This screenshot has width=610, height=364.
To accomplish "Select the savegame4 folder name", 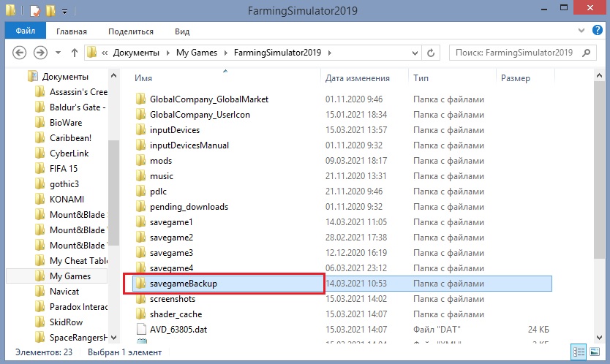I will [x=172, y=268].
